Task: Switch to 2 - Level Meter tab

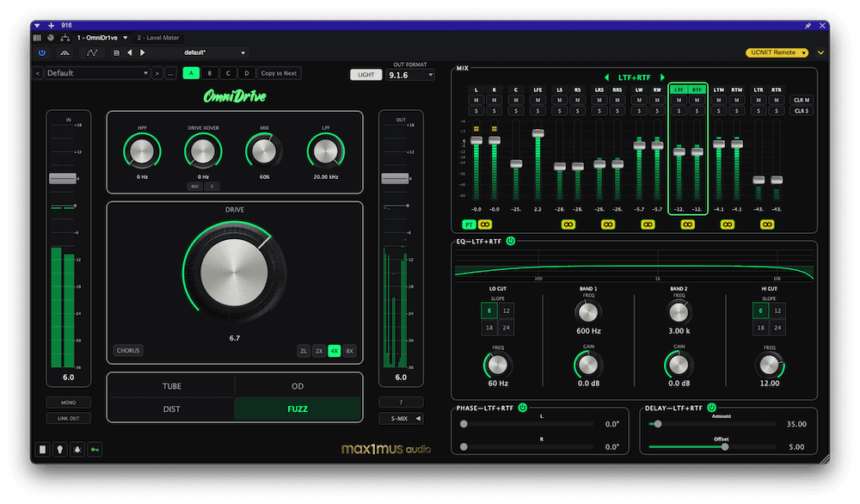Action: click(158, 38)
